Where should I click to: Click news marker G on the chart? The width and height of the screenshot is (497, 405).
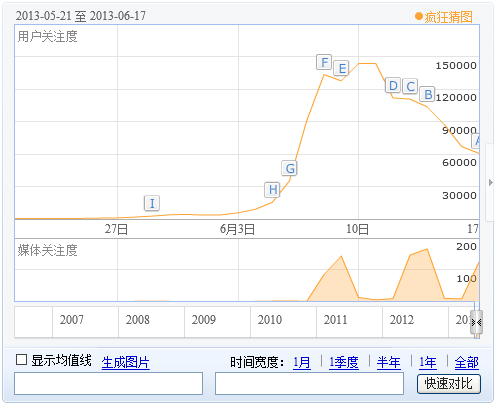tap(290, 168)
